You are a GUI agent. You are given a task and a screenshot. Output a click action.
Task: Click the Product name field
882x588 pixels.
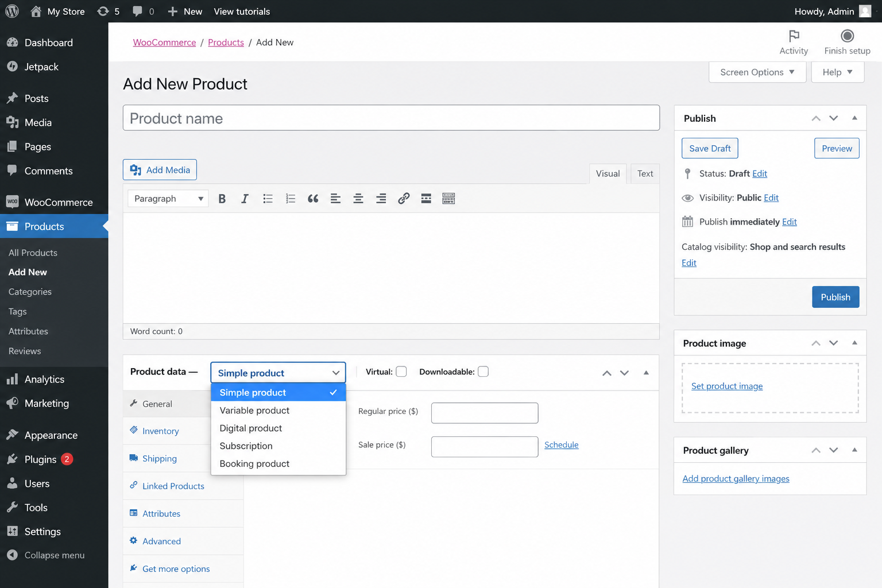391,118
